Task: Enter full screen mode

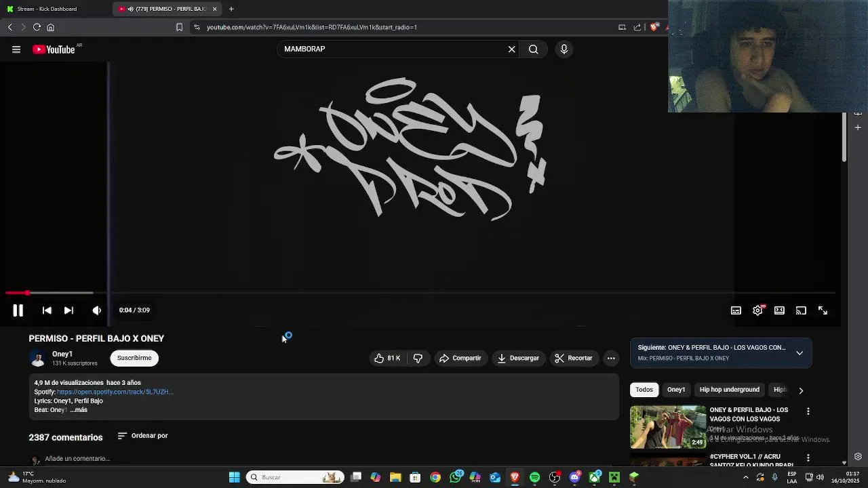Action: (823, 310)
